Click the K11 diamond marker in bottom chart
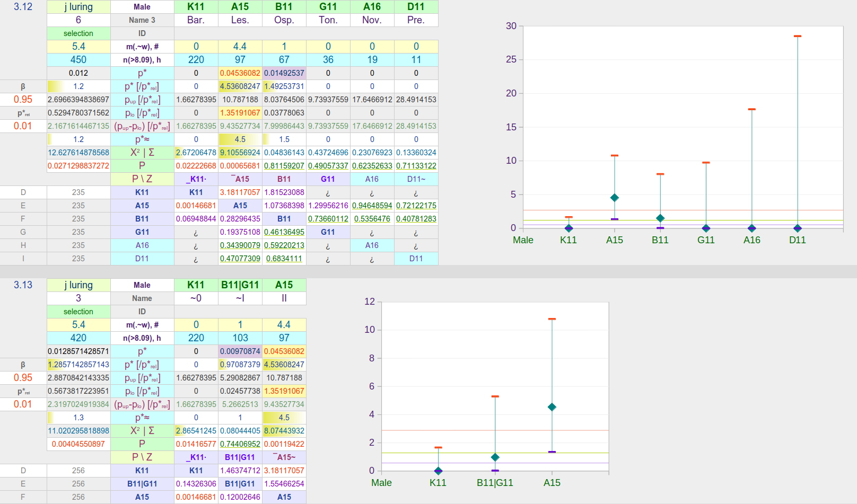The image size is (857, 504). (438, 471)
